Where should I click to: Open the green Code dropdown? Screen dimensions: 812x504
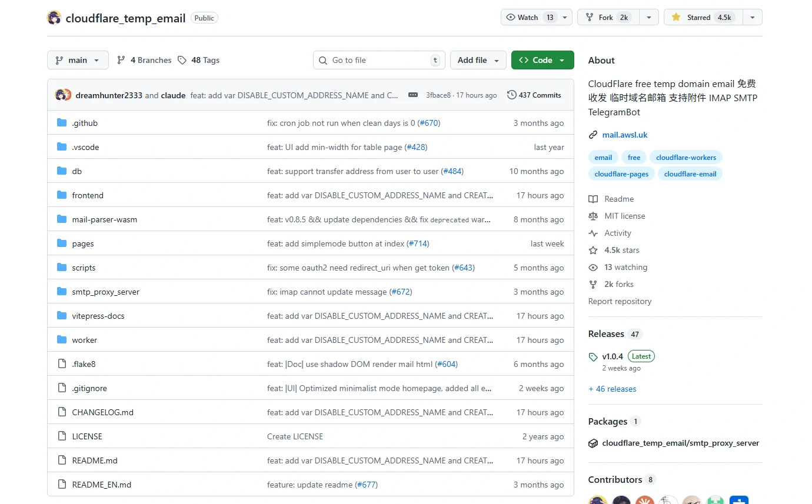click(543, 60)
